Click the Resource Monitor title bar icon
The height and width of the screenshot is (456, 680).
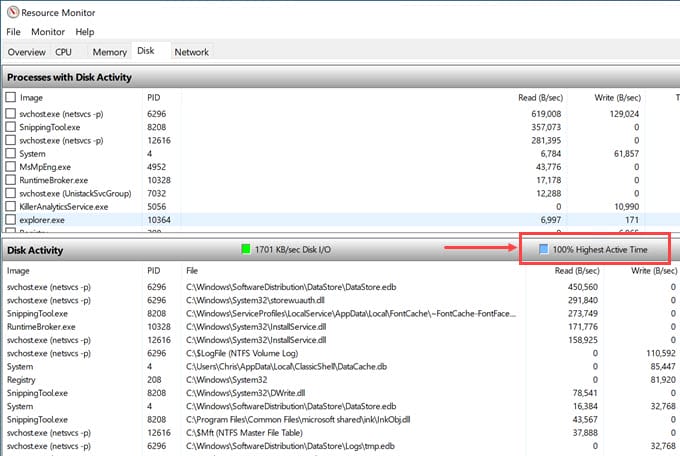(x=13, y=12)
